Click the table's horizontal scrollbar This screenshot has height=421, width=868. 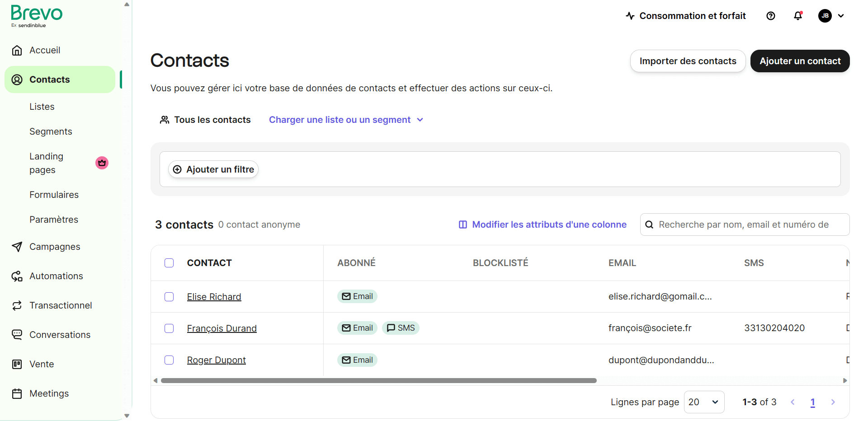click(x=378, y=381)
